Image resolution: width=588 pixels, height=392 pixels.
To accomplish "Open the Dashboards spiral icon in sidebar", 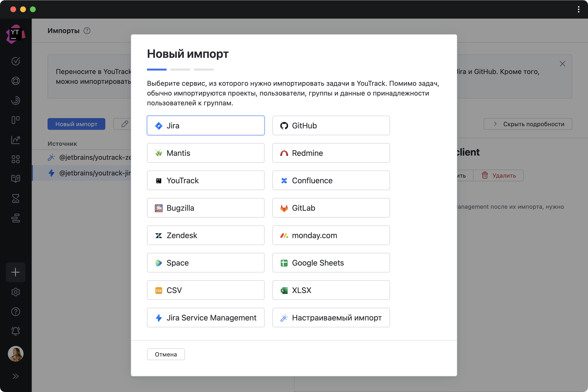I will (15, 100).
